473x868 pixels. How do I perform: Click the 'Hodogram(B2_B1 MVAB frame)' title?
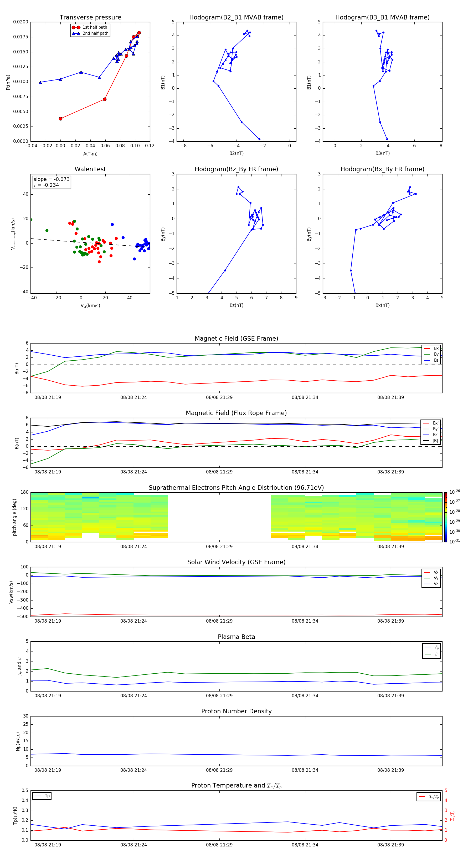pos(236,17)
